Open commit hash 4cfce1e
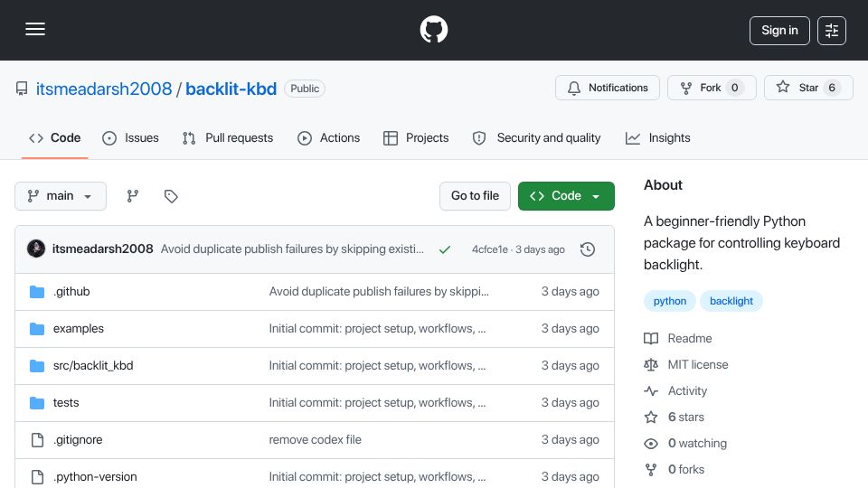The width and height of the screenshot is (868, 488). click(x=490, y=249)
